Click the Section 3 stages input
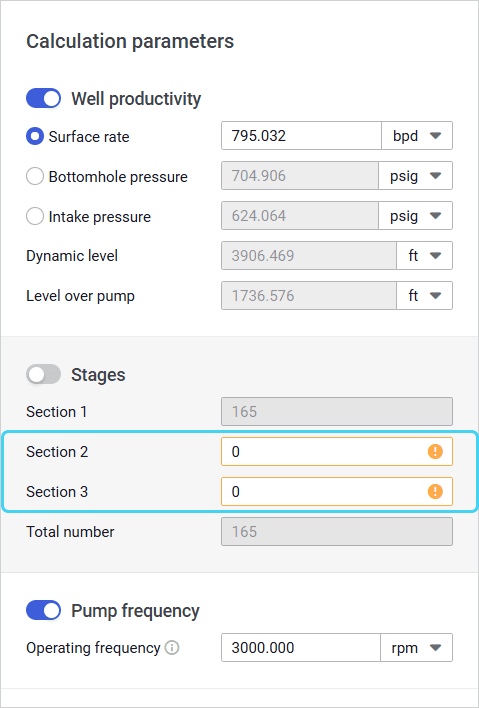The image size is (479, 708). point(337,491)
